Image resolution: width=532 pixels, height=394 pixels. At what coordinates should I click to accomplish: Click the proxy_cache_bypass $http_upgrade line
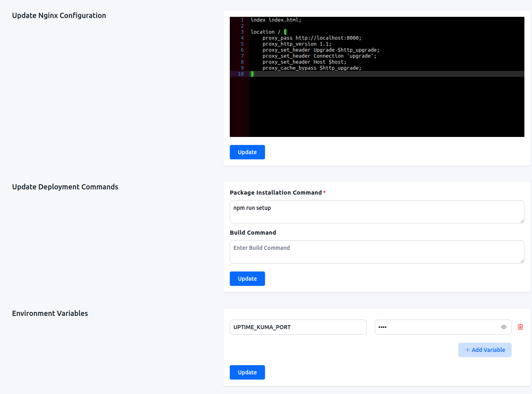click(312, 68)
